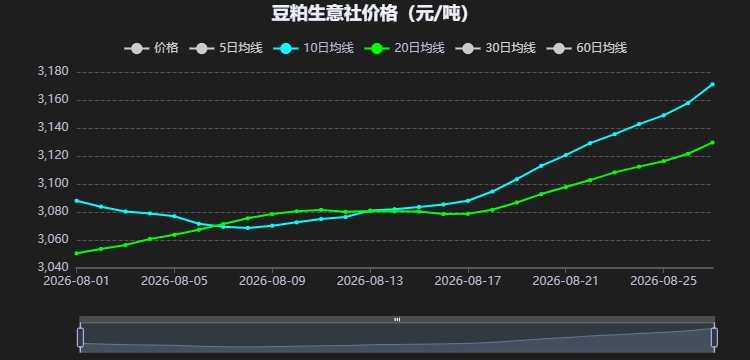Click the right zoom slider handle
Screen dimensions: 750x360
[714, 338]
